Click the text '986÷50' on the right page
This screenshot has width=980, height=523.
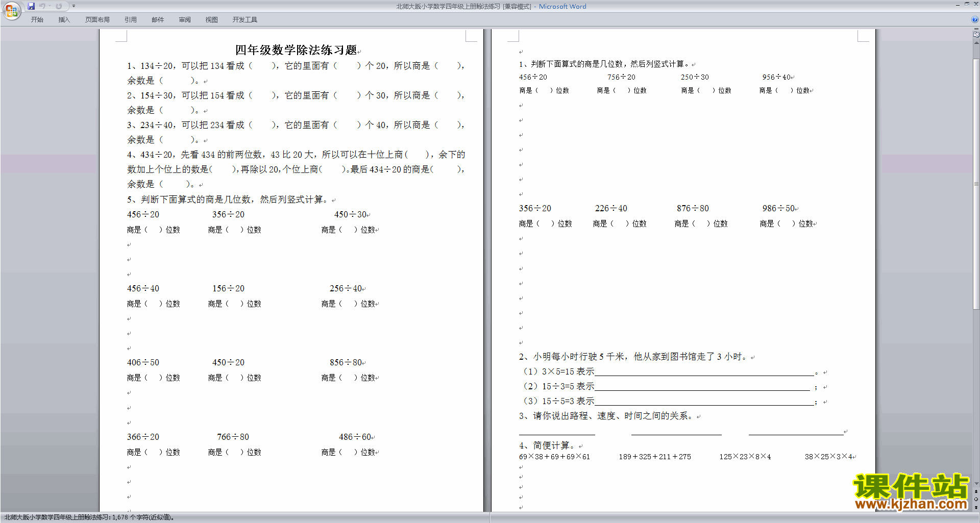[x=778, y=208]
